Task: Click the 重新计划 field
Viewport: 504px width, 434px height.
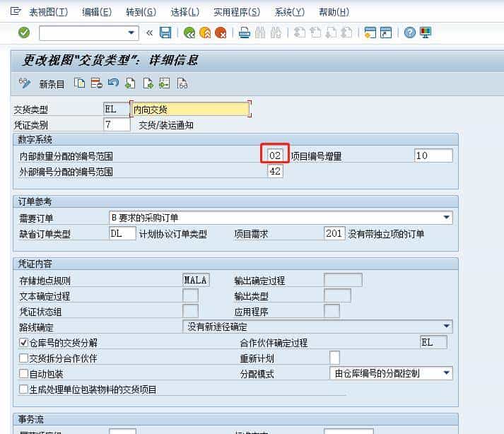Action: coord(334,358)
